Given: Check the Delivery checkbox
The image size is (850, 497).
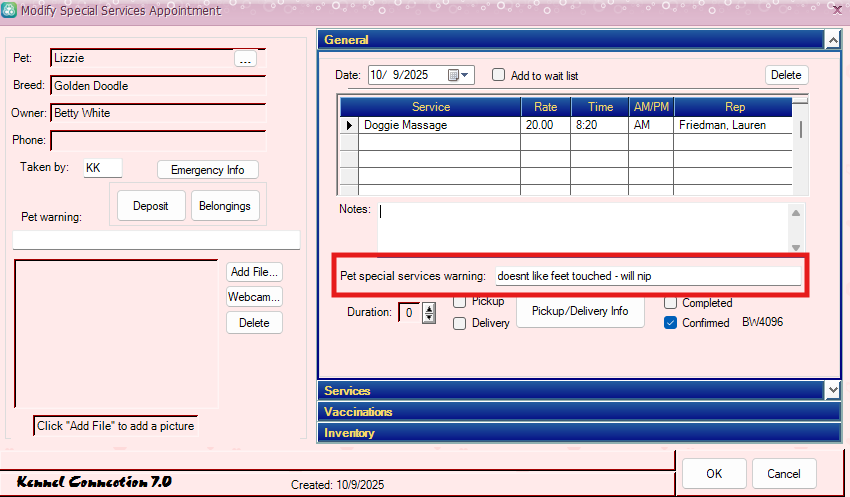Looking at the screenshot, I should click(x=460, y=323).
